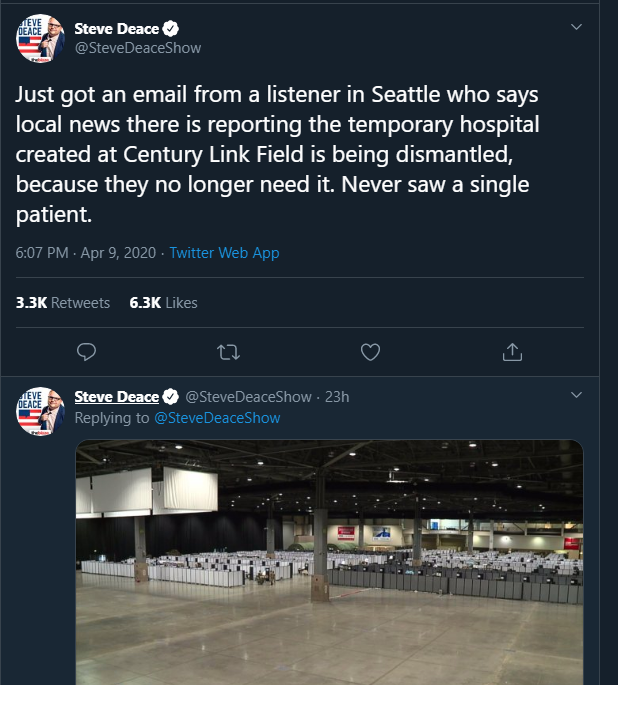This screenshot has height=724, width=618.
Task: Like the main tweet with the heart icon
Action: point(370,351)
